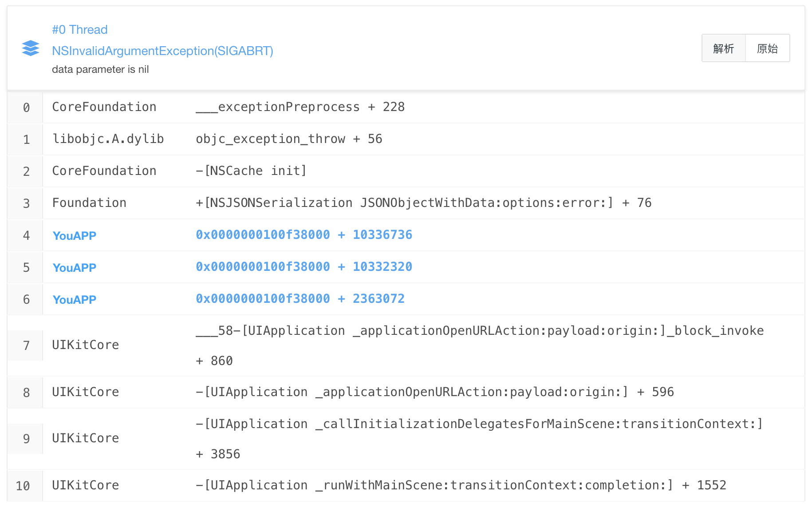Screen dimensions: 812x508
Task: Click address ending in + 10332320
Action: [x=304, y=267]
